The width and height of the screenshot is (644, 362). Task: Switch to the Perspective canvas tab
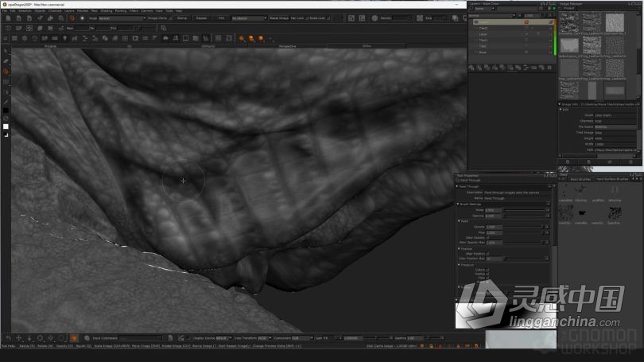point(287,46)
